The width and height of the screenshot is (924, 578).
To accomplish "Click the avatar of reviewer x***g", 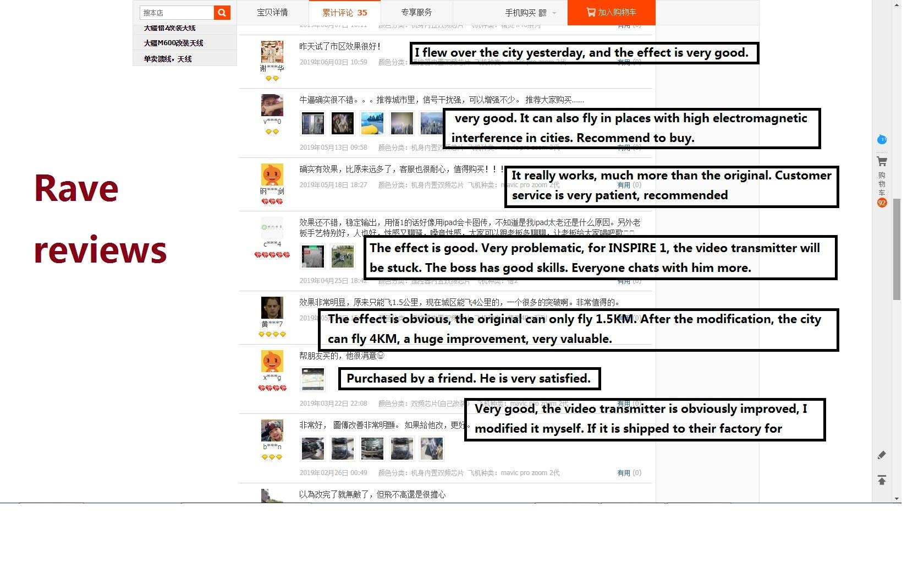I will 272,361.
